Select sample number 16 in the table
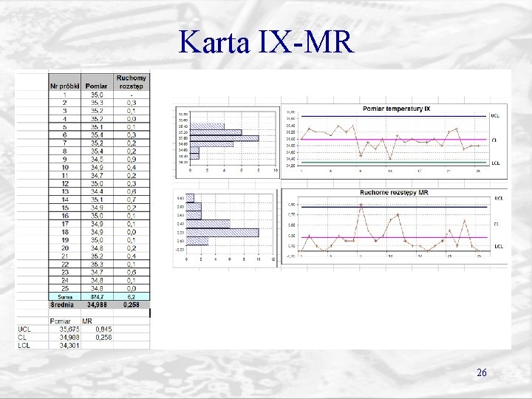The height and width of the screenshot is (399, 532). pos(65,216)
